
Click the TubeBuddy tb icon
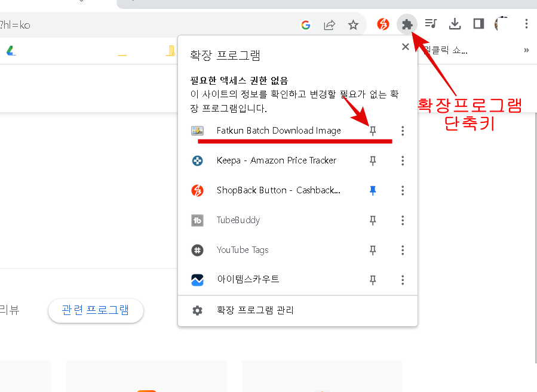click(x=197, y=220)
